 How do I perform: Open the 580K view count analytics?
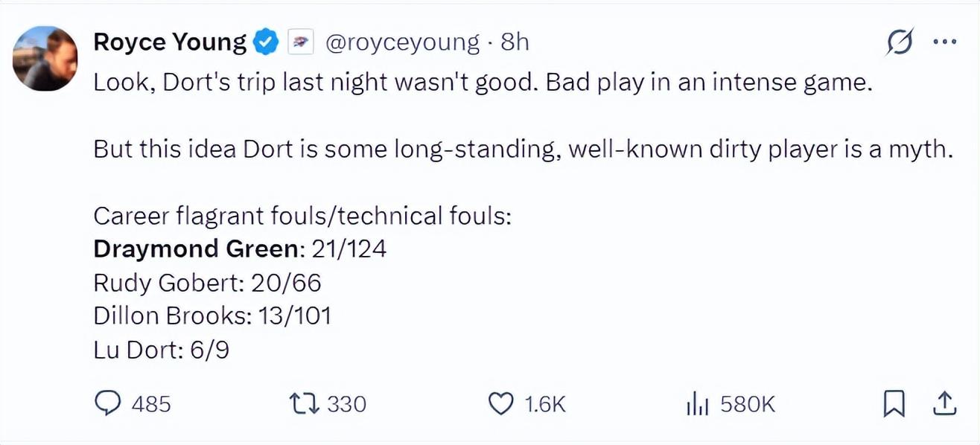coord(748,404)
